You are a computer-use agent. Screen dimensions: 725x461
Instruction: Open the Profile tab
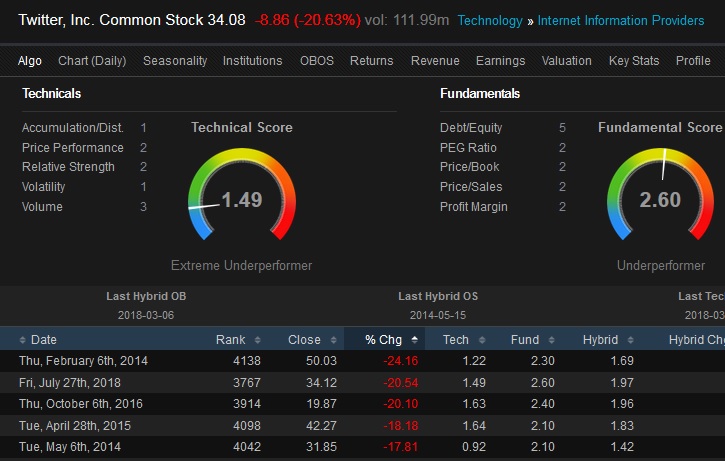pos(693,61)
